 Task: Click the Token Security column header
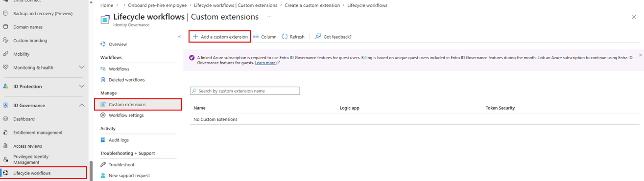(500, 108)
